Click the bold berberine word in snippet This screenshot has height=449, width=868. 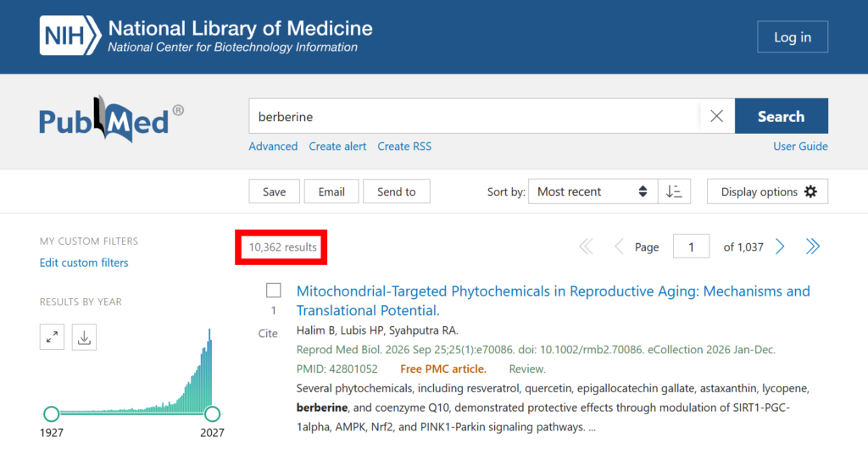click(322, 407)
